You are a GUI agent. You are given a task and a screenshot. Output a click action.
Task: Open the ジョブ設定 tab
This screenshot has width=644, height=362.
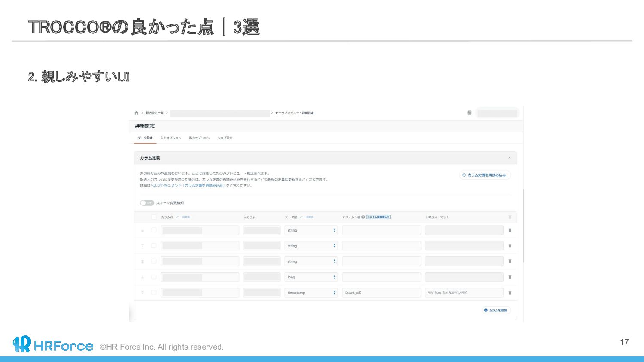(225, 138)
